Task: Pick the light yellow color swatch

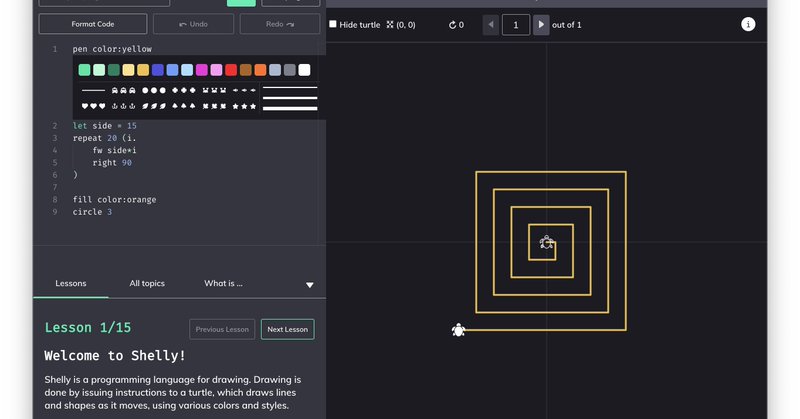Action: pyautogui.click(x=129, y=70)
